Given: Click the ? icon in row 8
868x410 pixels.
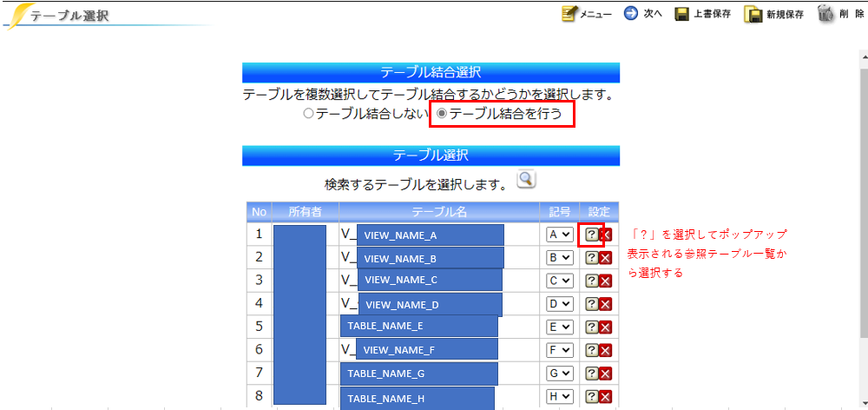Looking at the screenshot, I should [x=591, y=397].
